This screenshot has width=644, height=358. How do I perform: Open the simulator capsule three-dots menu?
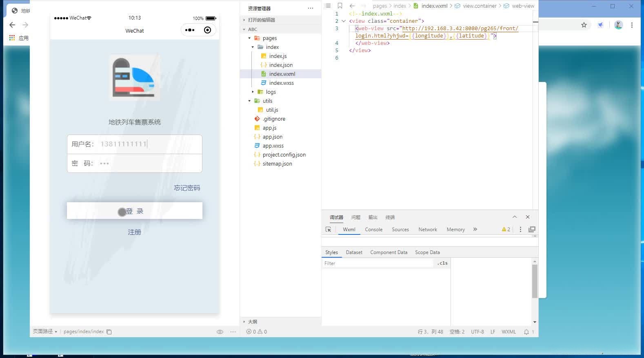point(190,30)
